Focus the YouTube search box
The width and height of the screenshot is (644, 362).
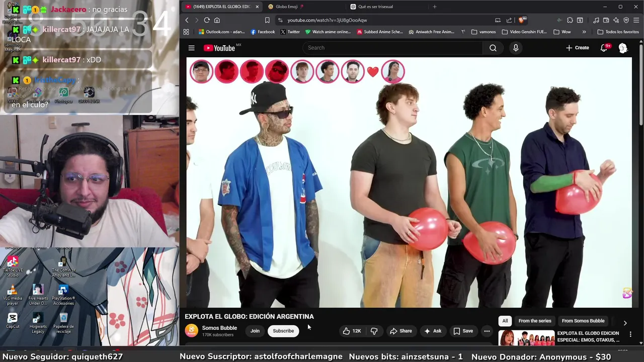[x=392, y=48]
